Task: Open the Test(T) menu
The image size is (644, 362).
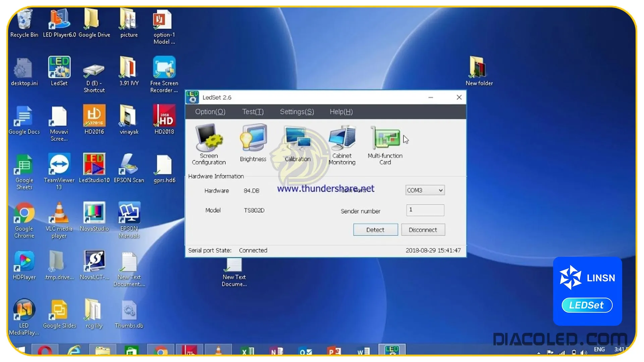Action: 253,112
